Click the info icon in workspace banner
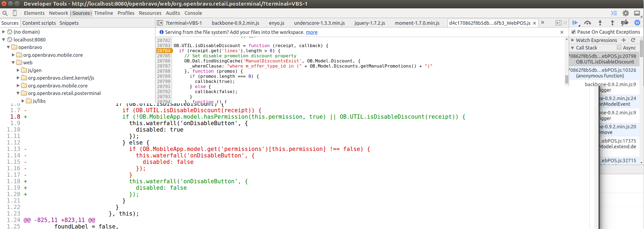644x229 pixels. (162, 32)
